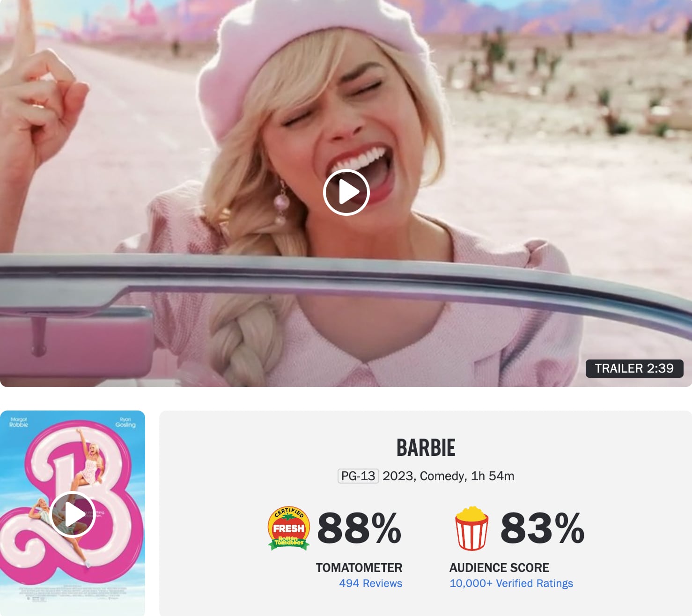This screenshot has width=692, height=616.
Task: Click the BARBIE title heading
Action: tap(426, 448)
